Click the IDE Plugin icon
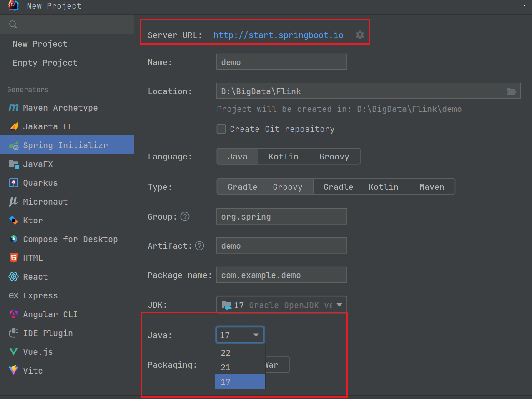532x399 pixels. pos(14,333)
